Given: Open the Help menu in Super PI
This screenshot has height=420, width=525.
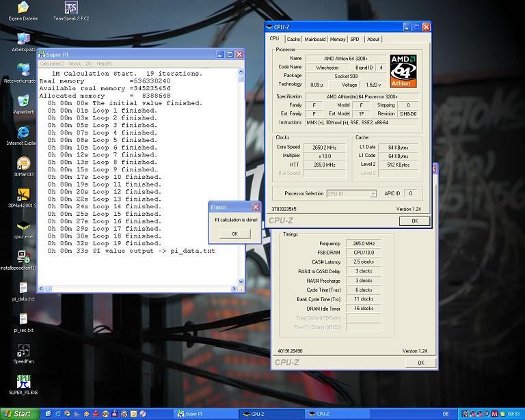Looking at the screenshot, I should click(x=104, y=64).
